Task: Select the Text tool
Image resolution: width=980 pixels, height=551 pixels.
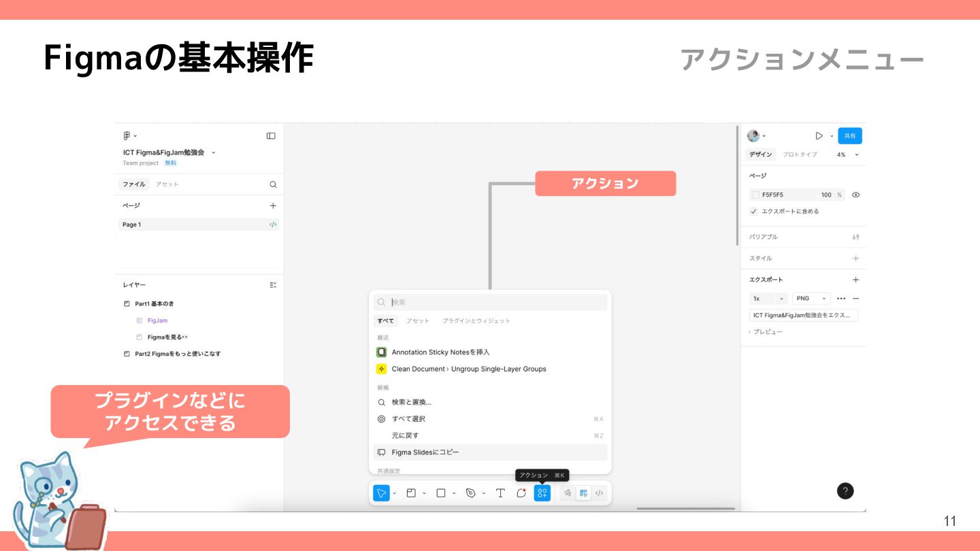Action: pos(500,493)
